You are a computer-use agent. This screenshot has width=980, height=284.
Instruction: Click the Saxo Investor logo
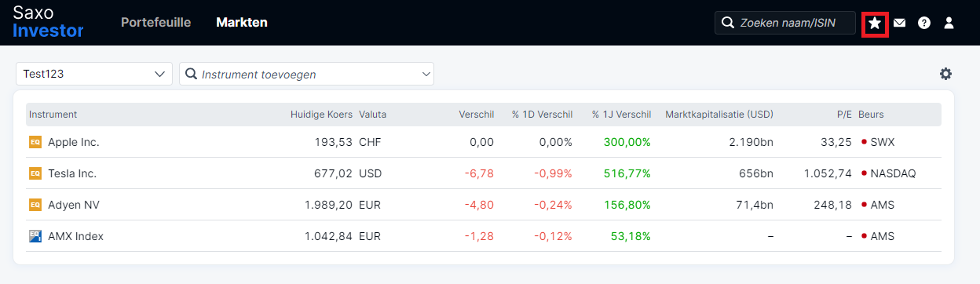(x=48, y=22)
